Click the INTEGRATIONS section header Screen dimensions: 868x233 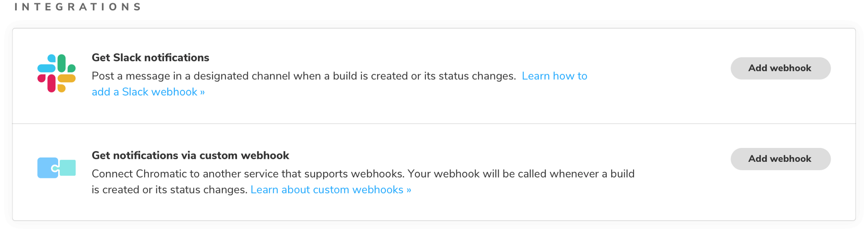pos(78,7)
